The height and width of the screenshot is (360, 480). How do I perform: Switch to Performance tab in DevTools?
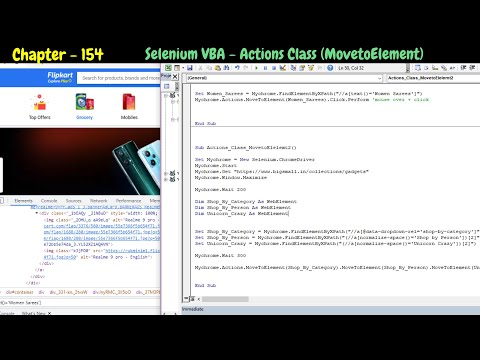click(x=128, y=201)
